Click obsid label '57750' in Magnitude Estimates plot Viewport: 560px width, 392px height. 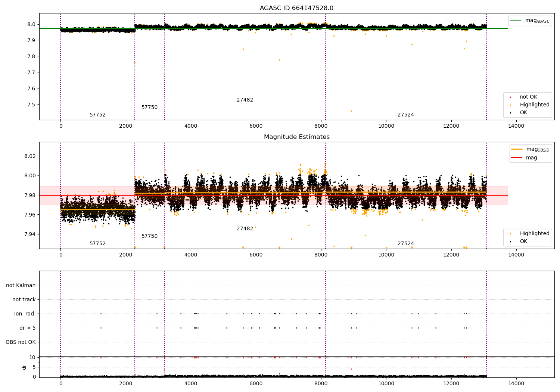click(149, 236)
